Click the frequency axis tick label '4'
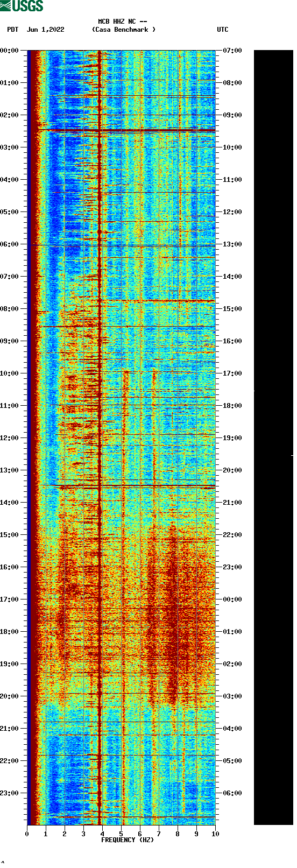The height and width of the screenshot is (868, 297). click(x=102, y=834)
